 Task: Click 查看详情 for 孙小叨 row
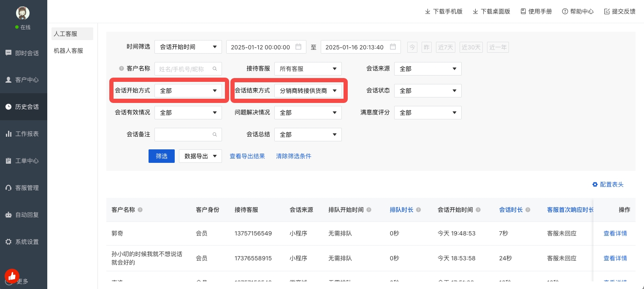[x=615, y=258]
